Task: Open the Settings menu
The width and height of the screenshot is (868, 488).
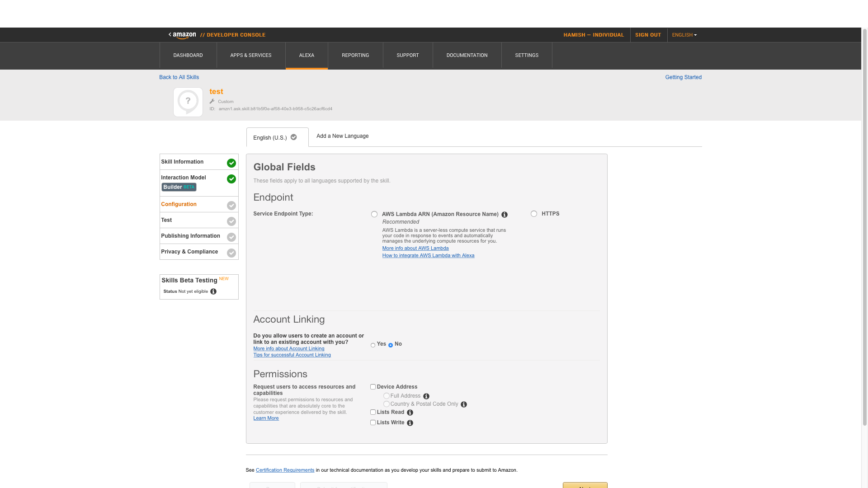Action: (527, 55)
